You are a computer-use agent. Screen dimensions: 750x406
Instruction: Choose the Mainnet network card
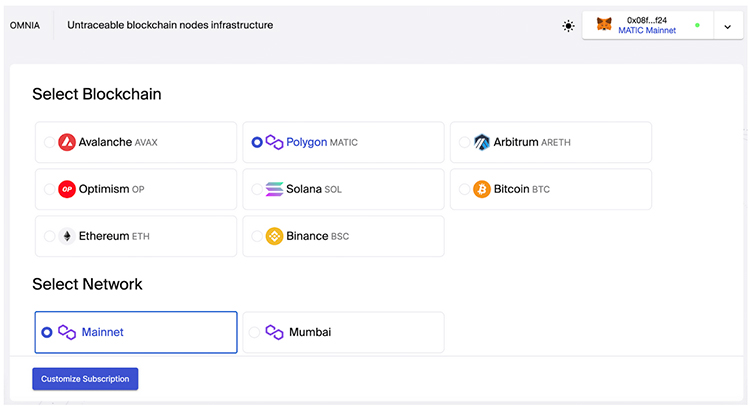136,332
